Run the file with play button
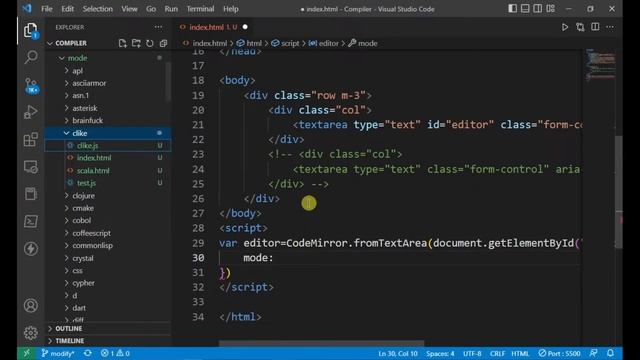Screen dimensions: 640x360 point(565,27)
